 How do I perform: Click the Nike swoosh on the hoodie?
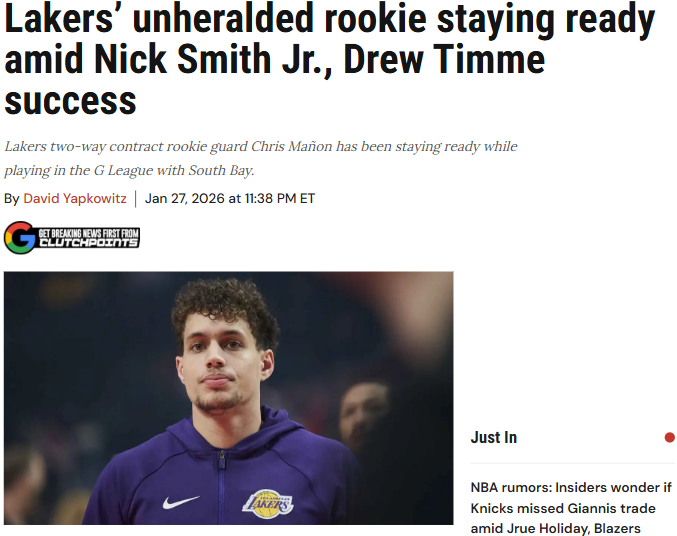181,502
